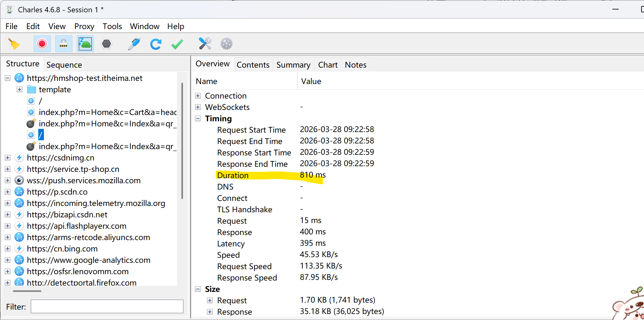Select https://www.google-analytics.com host

coord(88,260)
